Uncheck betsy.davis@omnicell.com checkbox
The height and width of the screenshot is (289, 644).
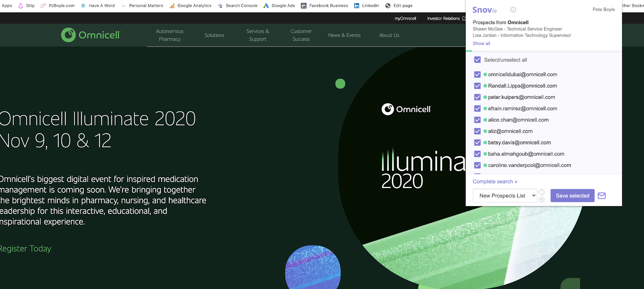coord(477,142)
